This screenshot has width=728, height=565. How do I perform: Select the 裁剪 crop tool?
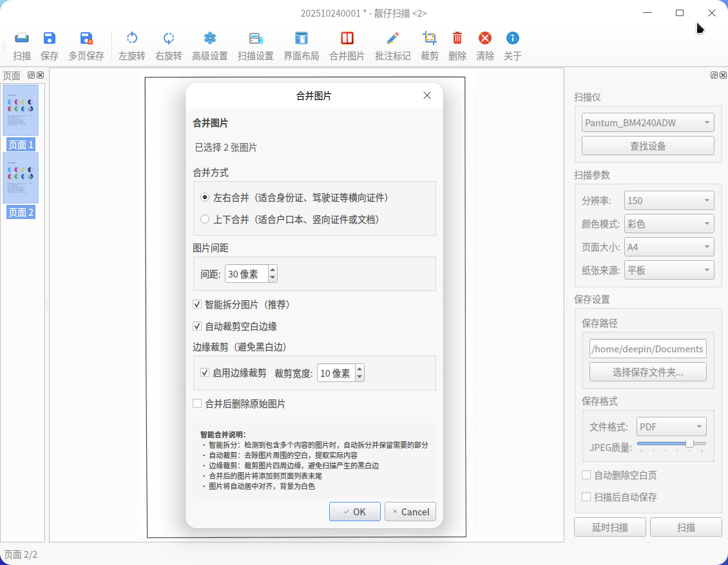pos(430,46)
